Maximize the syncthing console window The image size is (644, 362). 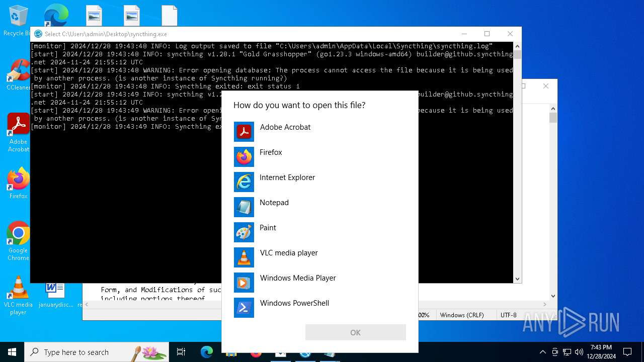(487, 34)
